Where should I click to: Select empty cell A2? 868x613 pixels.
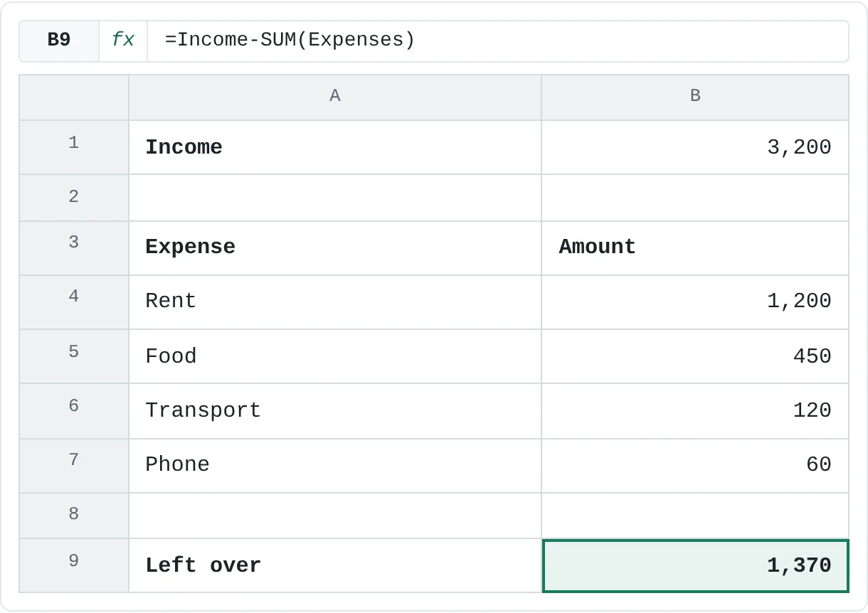(335, 198)
